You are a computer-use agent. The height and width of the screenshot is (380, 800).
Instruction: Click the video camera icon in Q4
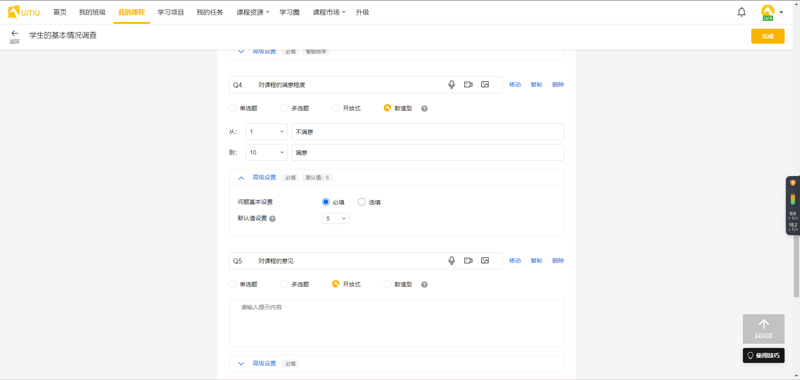pos(468,85)
